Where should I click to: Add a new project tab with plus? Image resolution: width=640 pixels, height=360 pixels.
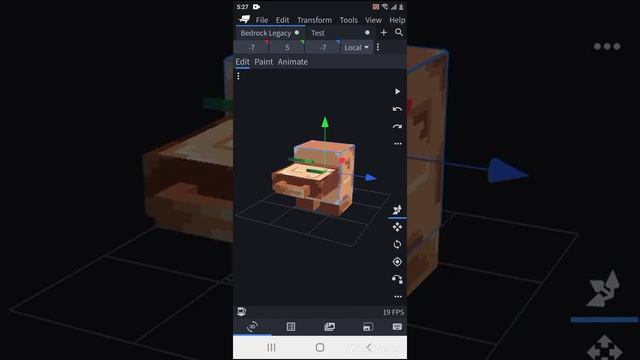pos(384,33)
